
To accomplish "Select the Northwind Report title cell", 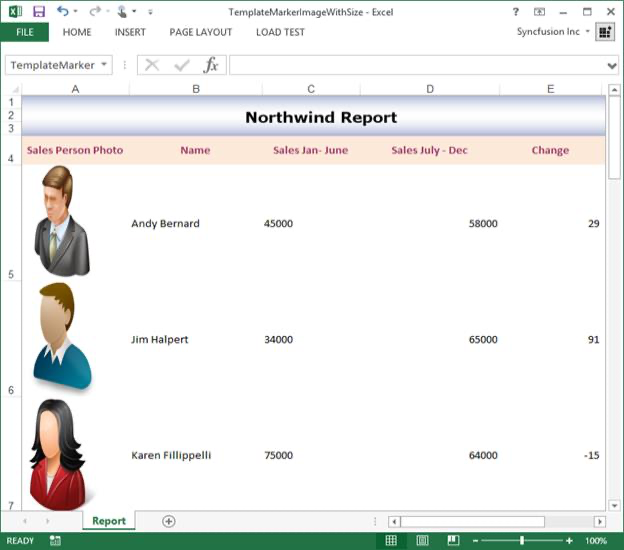I will 320,117.
